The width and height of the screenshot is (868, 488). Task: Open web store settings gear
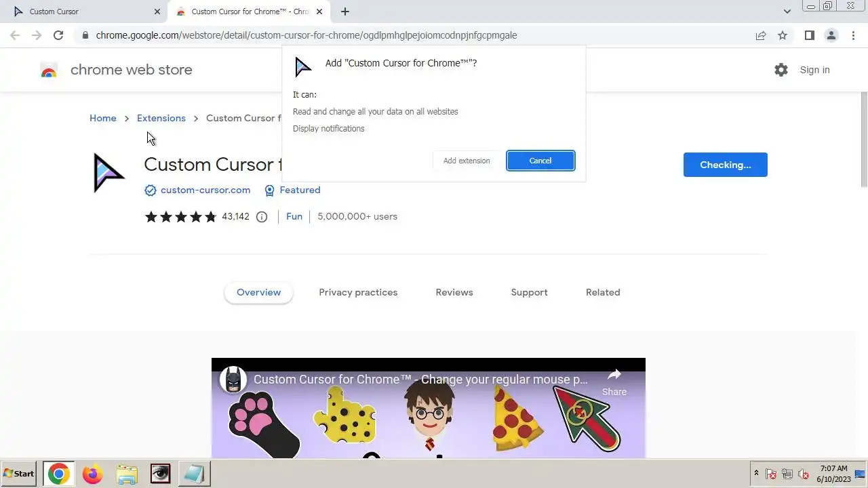coord(781,70)
